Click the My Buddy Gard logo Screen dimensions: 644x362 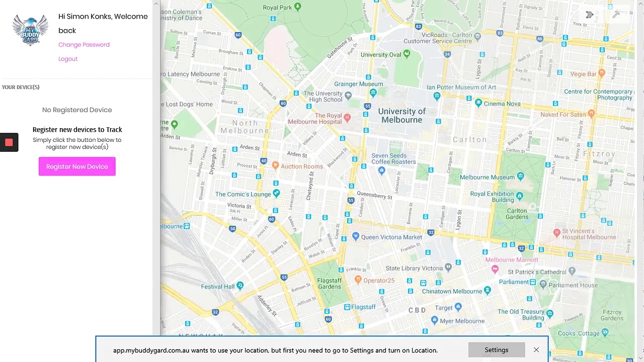point(30,30)
